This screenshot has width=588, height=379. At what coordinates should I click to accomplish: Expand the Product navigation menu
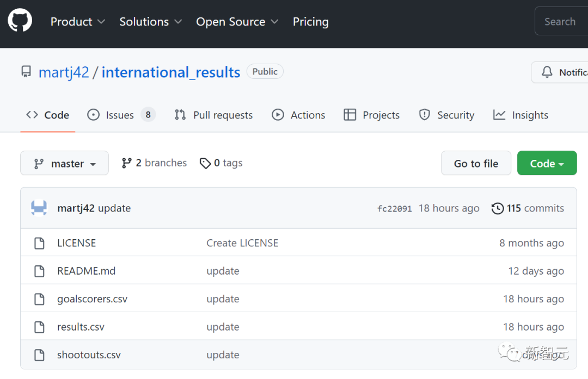point(77,22)
